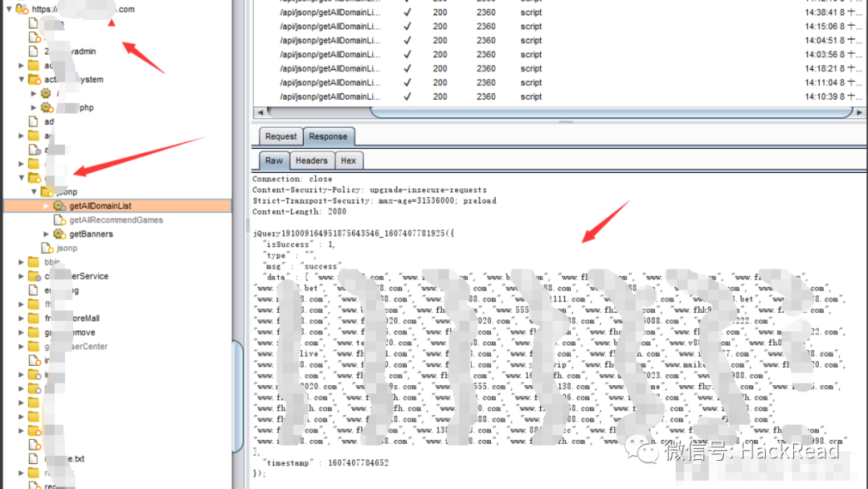The width and height of the screenshot is (868, 489).
Task: Click the gear icon next to getBanners
Action: click(x=59, y=234)
